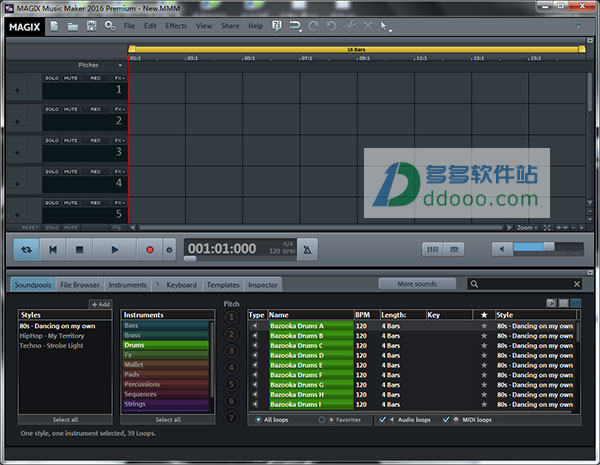The width and height of the screenshot is (600, 465).
Task: Arm REC on track 3
Action: pos(96,140)
